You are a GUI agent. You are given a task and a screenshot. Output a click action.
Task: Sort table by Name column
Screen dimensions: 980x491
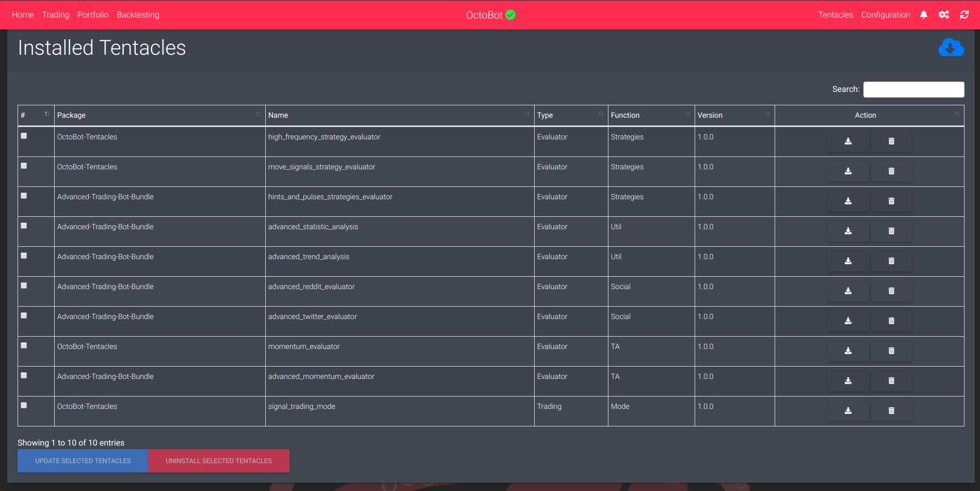(399, 115)
